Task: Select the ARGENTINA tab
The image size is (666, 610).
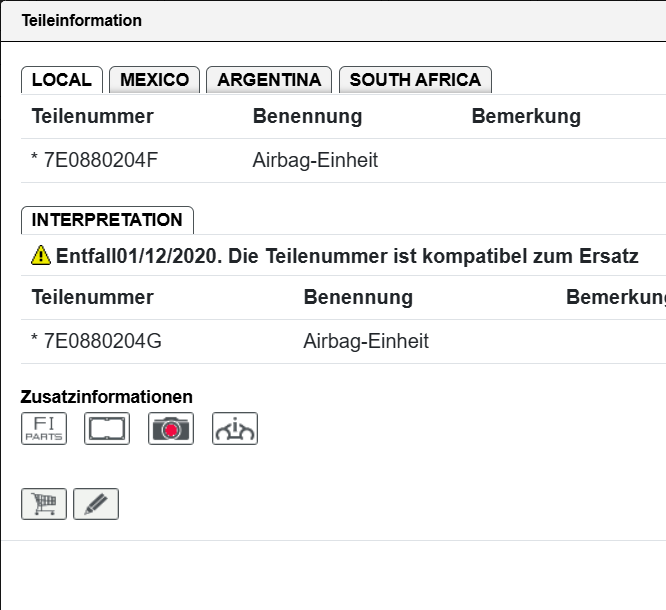Action: [x=269, y=80]
